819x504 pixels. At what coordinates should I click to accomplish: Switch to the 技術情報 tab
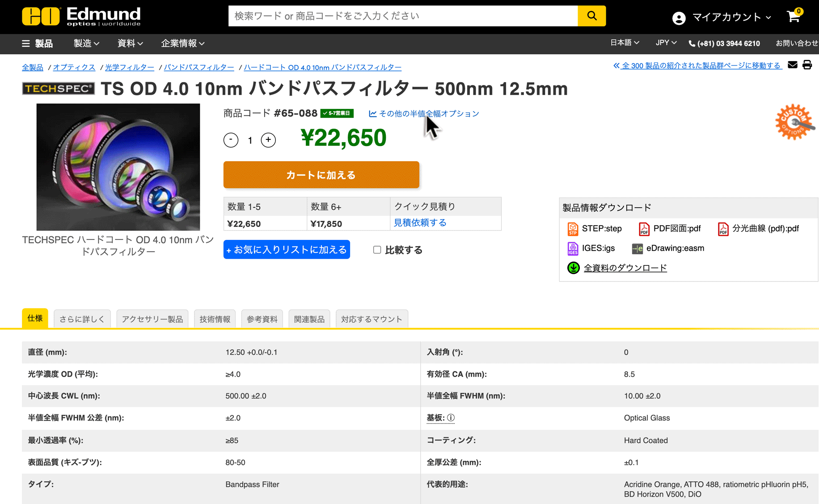[x=215, y=319]
